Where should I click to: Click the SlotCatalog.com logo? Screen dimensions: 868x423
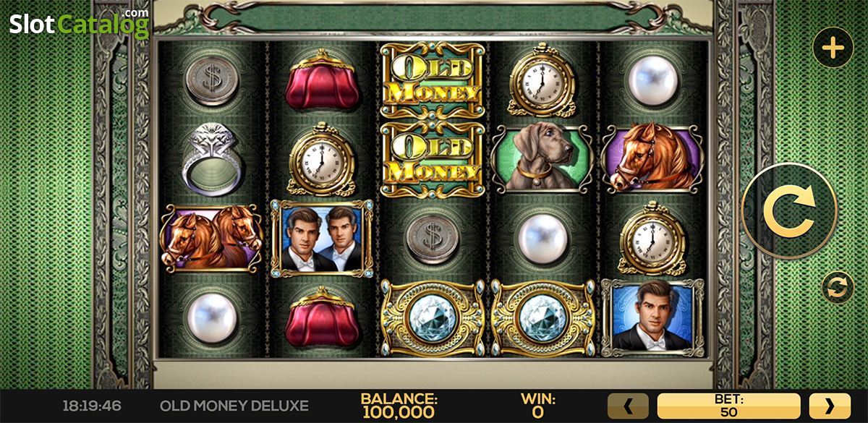tap(79, 23)
